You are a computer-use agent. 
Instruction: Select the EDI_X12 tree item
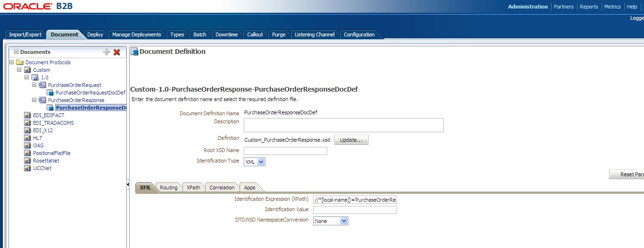click(43, 130)
